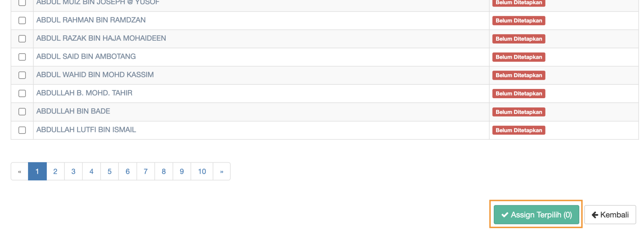Click Belum Ditetapkan badge for ABDULLAH BIN BADE
Viewport: 644px width, 234px height.
point(519,112)
